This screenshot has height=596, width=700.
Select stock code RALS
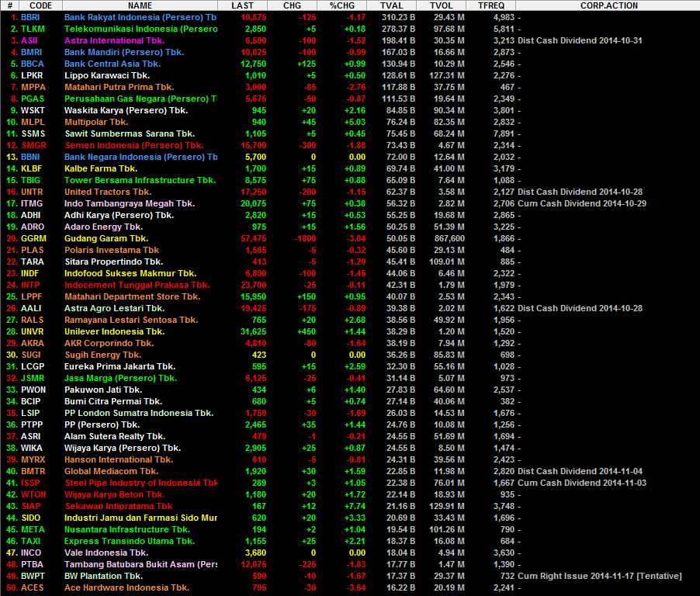pyautogui.click(x=32, y=320)
